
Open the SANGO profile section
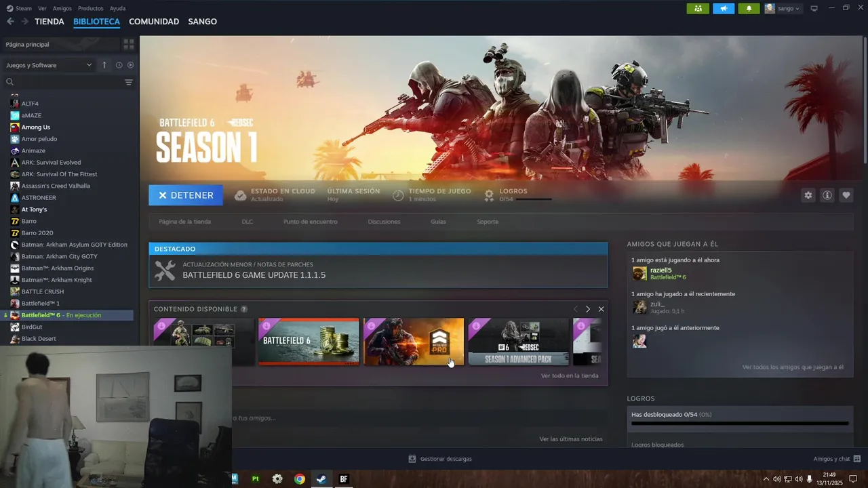click(x=203, y=22)
